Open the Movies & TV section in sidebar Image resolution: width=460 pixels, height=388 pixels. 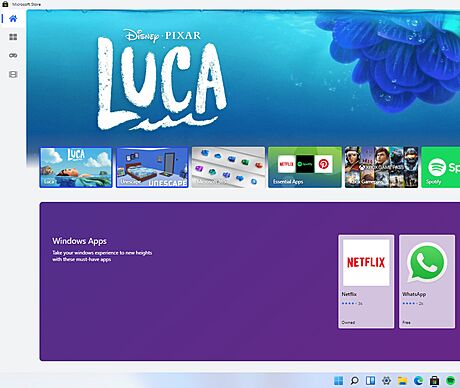point(13,74)
